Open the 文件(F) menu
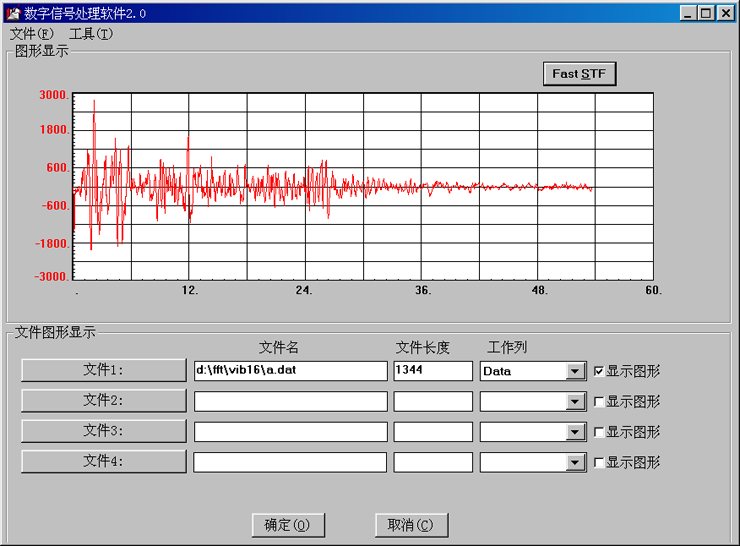Screen dimensions: 740x546 coord(32,34)
